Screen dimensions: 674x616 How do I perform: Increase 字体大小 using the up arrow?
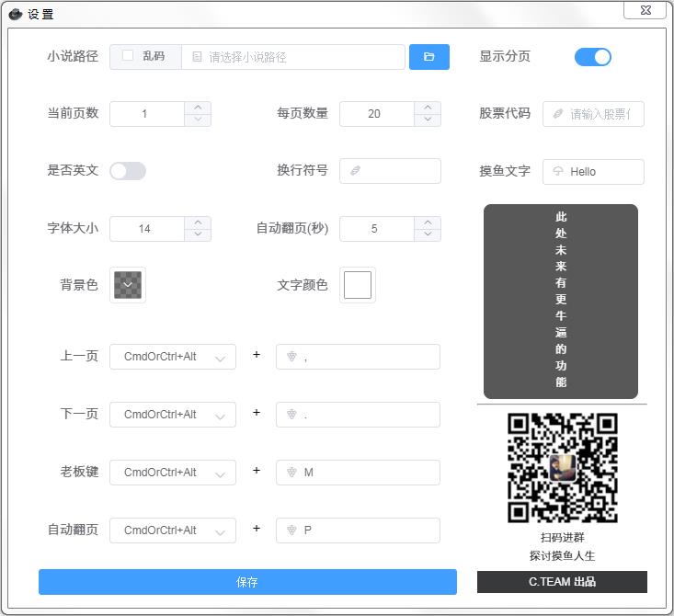coord(198,222)
